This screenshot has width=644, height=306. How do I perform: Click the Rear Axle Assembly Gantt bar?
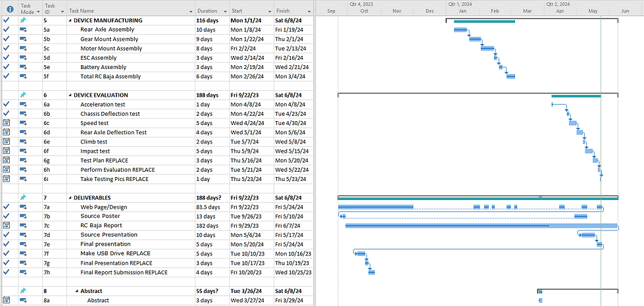pyautogui.click(x=460, y=30)
